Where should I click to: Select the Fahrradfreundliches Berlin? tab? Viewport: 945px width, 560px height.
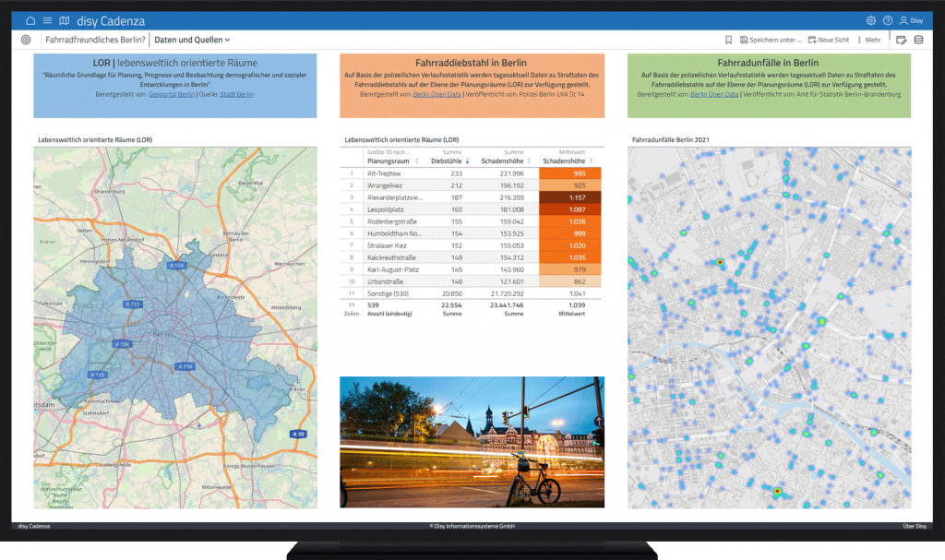[95, 40]
